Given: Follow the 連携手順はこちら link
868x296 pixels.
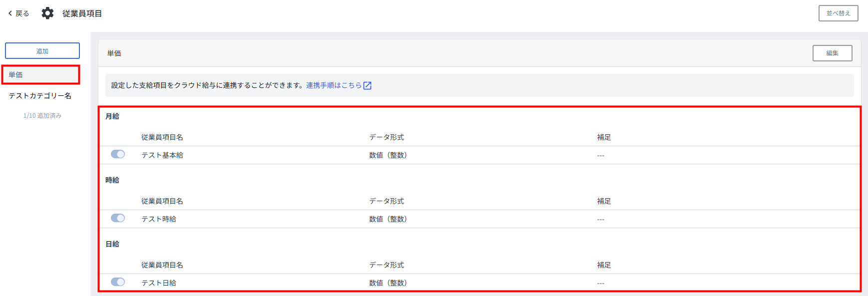Looking at the screenshot, I should click(x=334, y=85).
